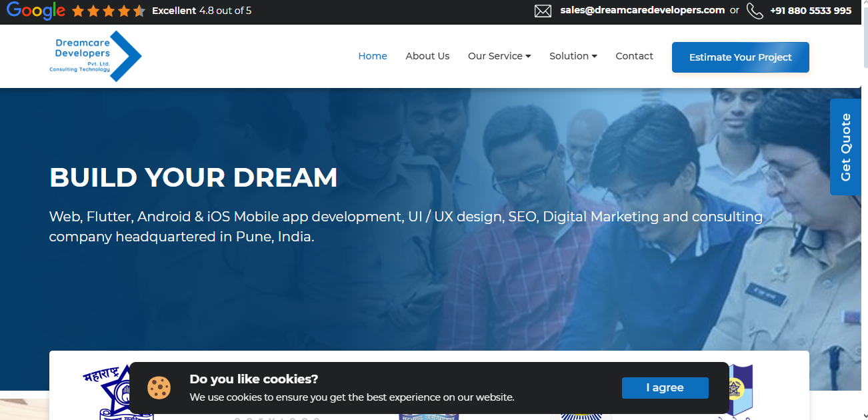Go to the About Us page
This screenshot has height=420, width=868.
pos(427,56)
